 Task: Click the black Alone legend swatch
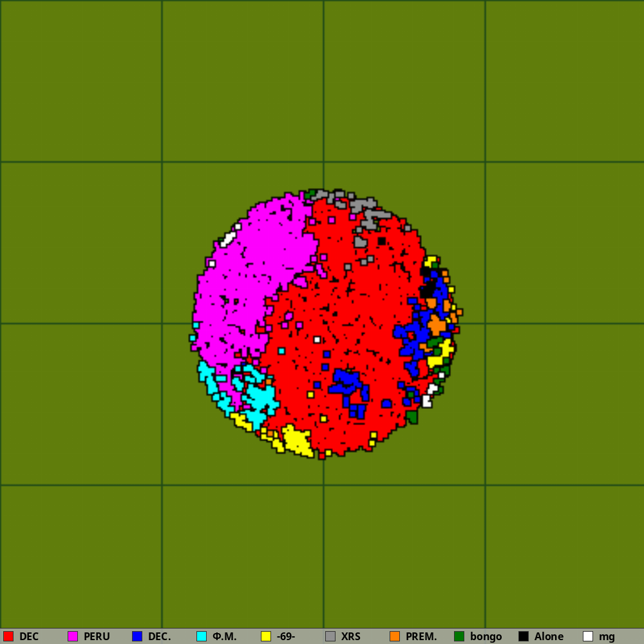[524, 636]
